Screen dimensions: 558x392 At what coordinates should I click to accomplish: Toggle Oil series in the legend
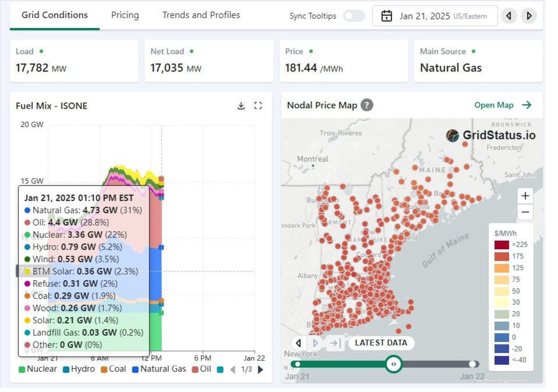201,369
